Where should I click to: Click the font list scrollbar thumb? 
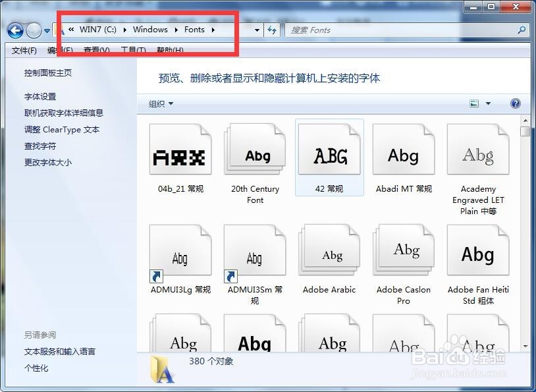click(525, 131)
